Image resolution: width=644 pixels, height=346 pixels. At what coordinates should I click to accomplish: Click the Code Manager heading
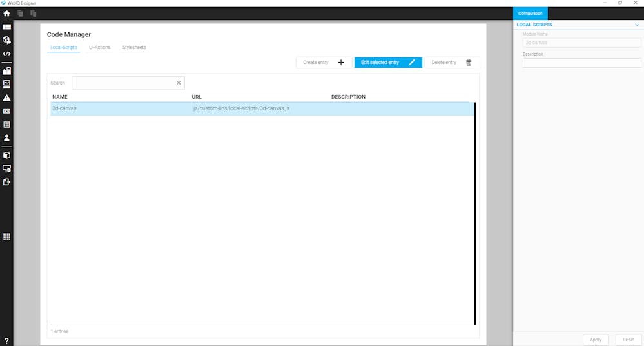pyautogui.click(x=69, y=34)
